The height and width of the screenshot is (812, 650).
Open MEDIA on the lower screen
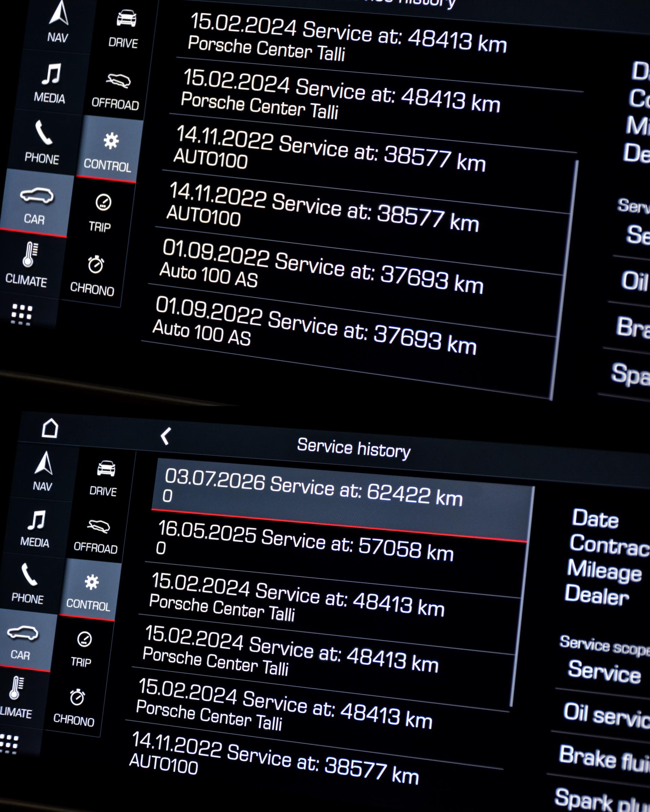36,528
